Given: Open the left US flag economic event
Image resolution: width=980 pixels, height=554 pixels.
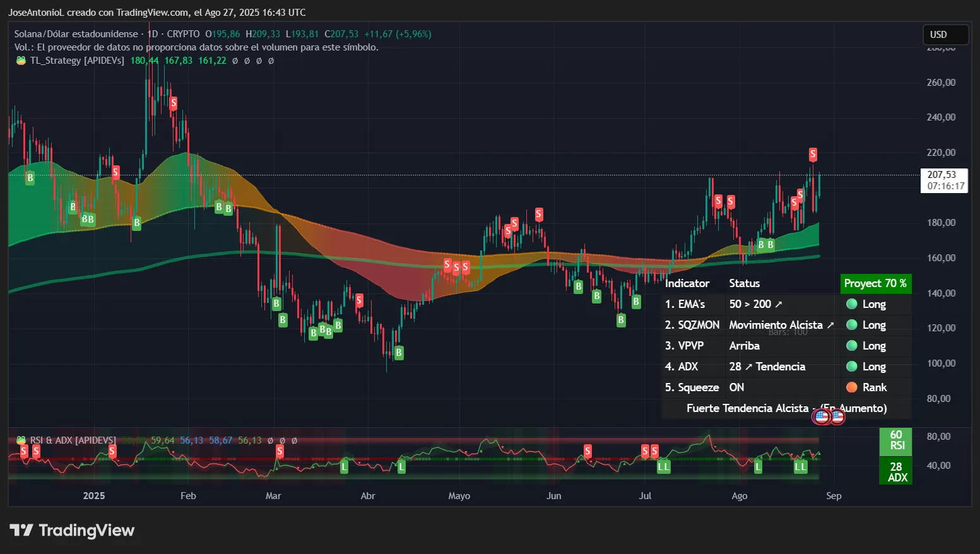Looking at the screenshot, I should click(822, 416).
